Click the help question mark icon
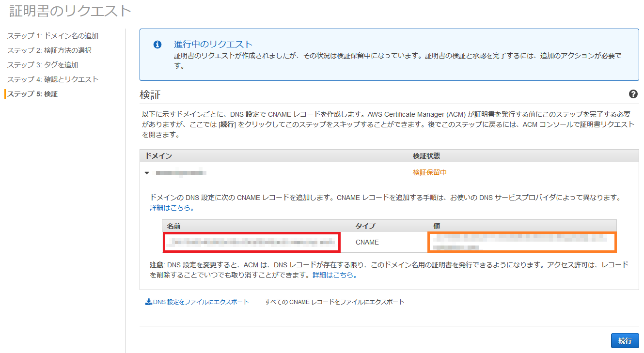This screenshot has width=644, height=353. [633, 94]
